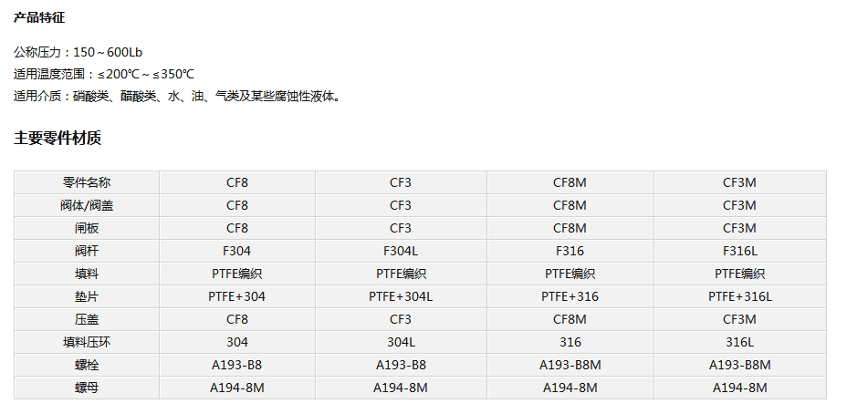Click the F304 cell in 阀杆 row
The image size is (868, 414).
[x=237, y=251]
